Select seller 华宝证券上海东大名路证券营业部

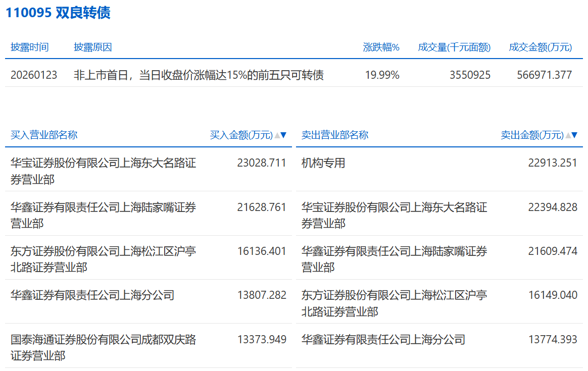click(394, 216)
